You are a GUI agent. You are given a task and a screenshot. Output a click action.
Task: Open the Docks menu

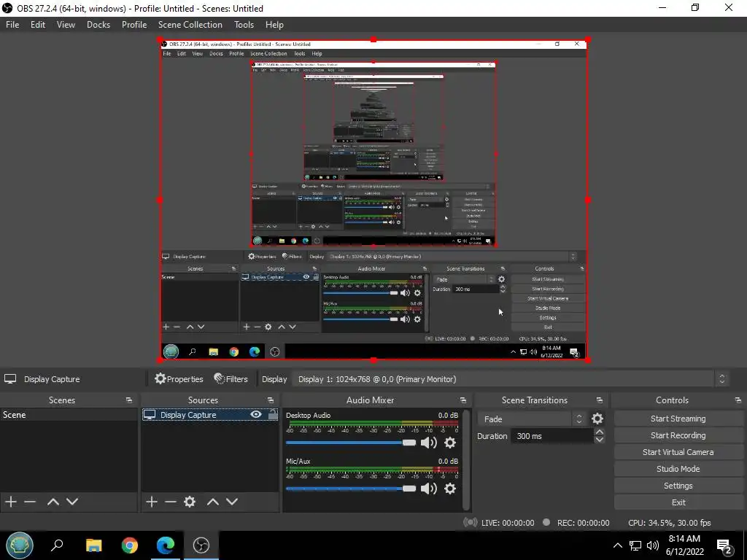tap(98, 25)
